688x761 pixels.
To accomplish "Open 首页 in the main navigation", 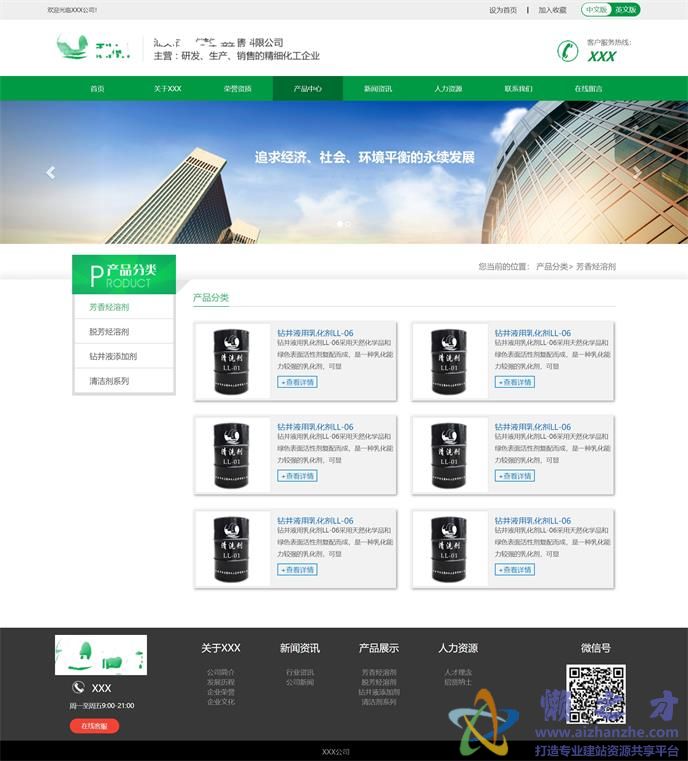I will point(97,89).
